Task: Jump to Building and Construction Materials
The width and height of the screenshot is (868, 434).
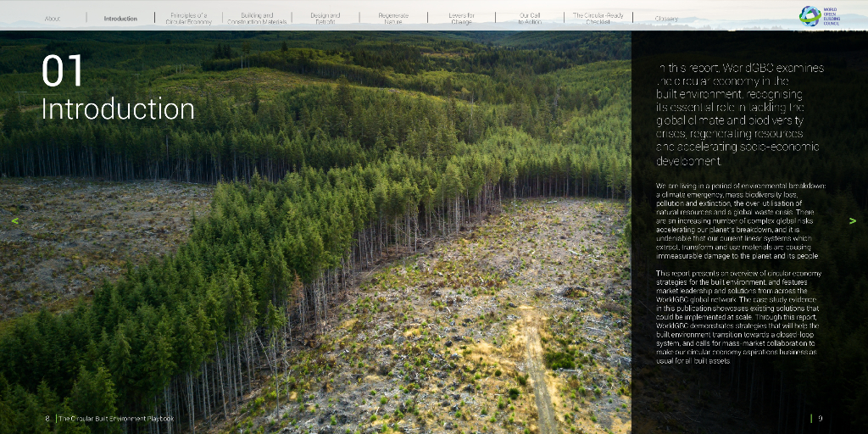Action: click(257, 19)
